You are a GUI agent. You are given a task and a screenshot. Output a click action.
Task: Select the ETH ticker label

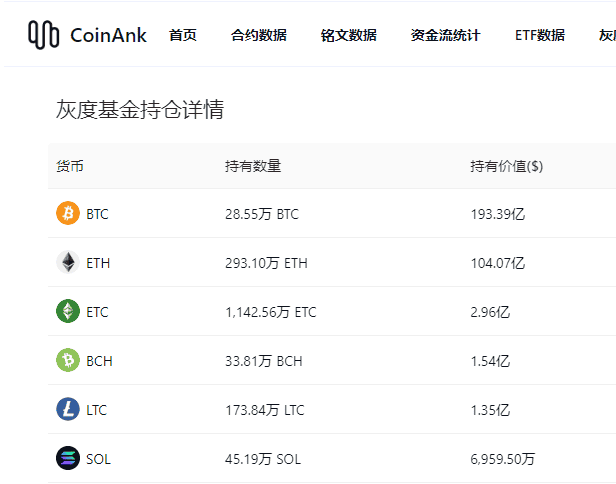pos(98,263)
